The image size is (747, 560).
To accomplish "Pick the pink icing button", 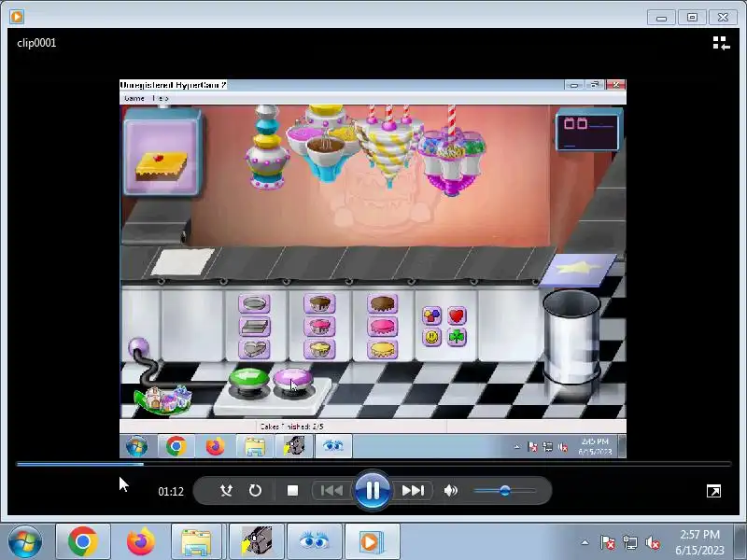I will pos(383,327).
